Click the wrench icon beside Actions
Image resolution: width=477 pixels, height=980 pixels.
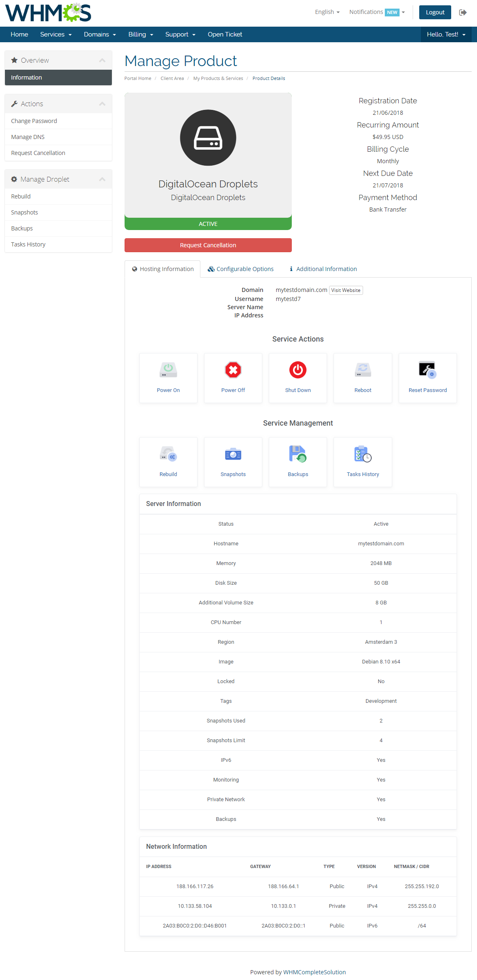coord(14,104)
